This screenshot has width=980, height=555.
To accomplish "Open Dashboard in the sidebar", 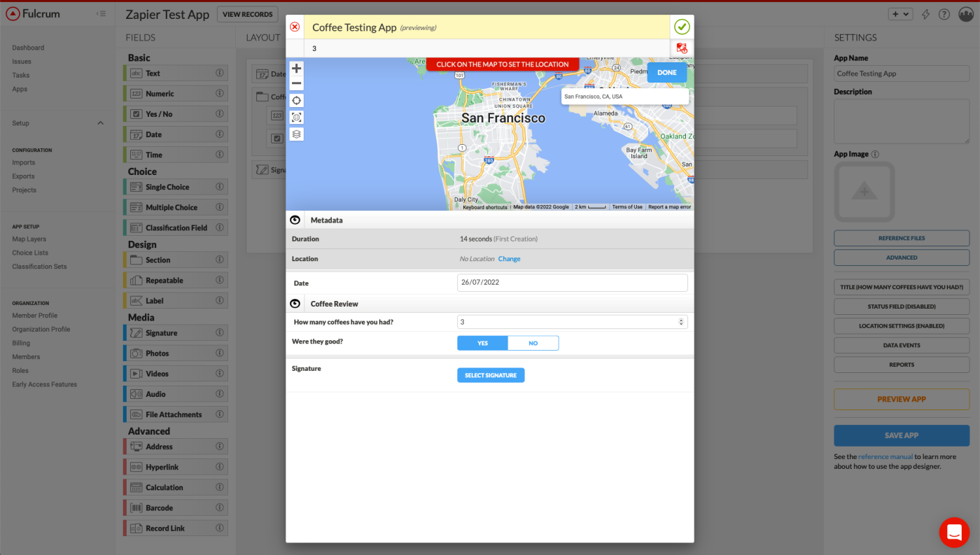I will (x=28, y=48).
